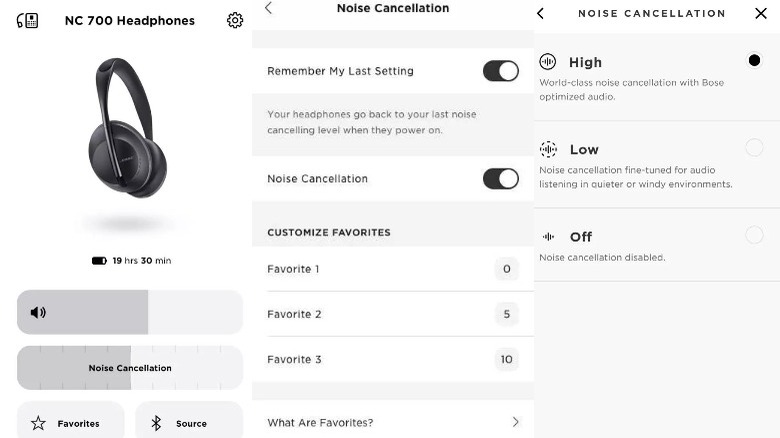Click the volume speaker icon
The image size is (780, 438).
point(38,312)
